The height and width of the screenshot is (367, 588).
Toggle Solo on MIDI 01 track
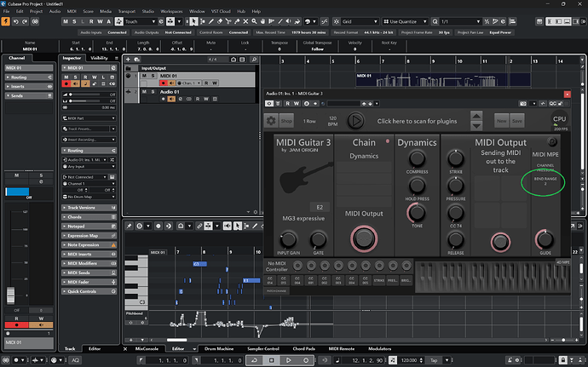pyautogui.click(x=153, y=76)
